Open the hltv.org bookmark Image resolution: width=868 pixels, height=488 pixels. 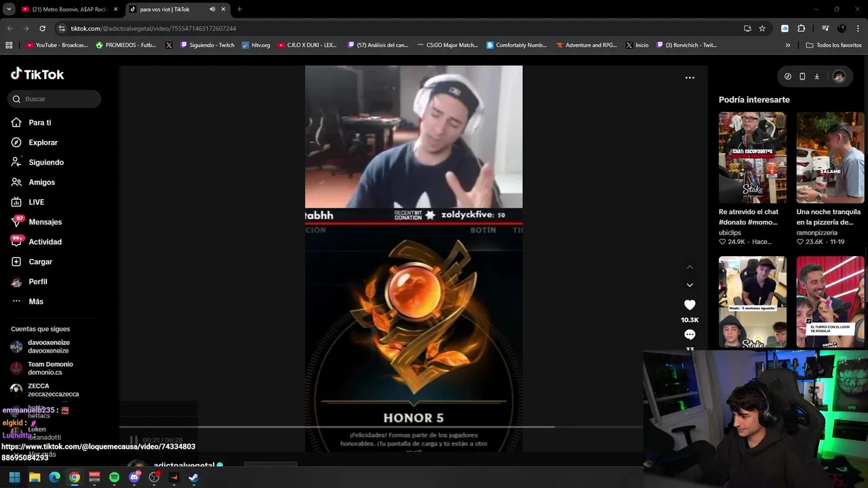coord(256,45)
